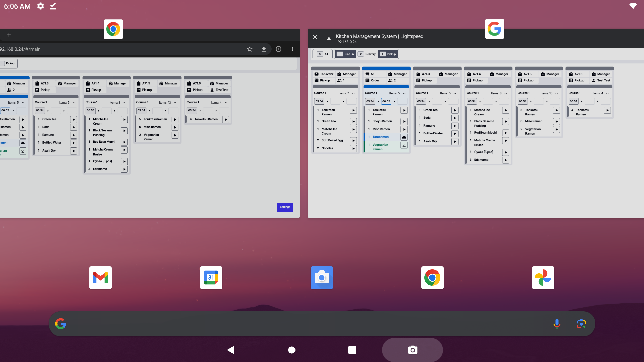Launch Google Calendar app icon

(211, 278)
